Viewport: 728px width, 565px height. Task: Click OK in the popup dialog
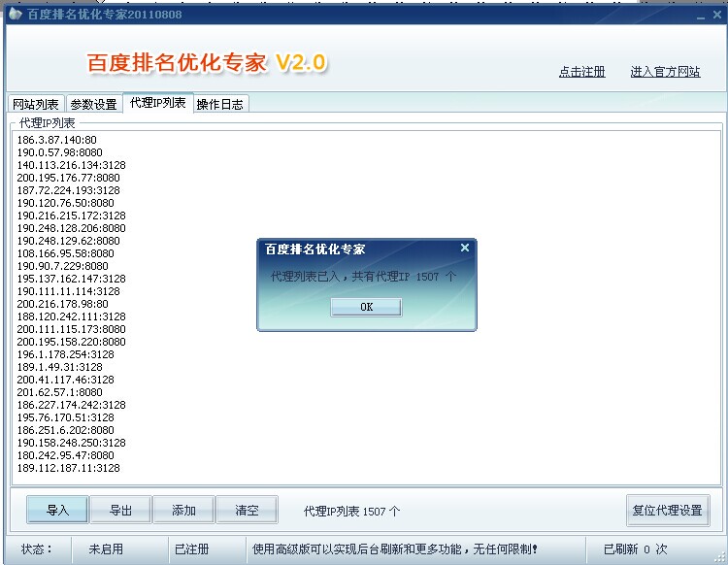tap(366, 307)
